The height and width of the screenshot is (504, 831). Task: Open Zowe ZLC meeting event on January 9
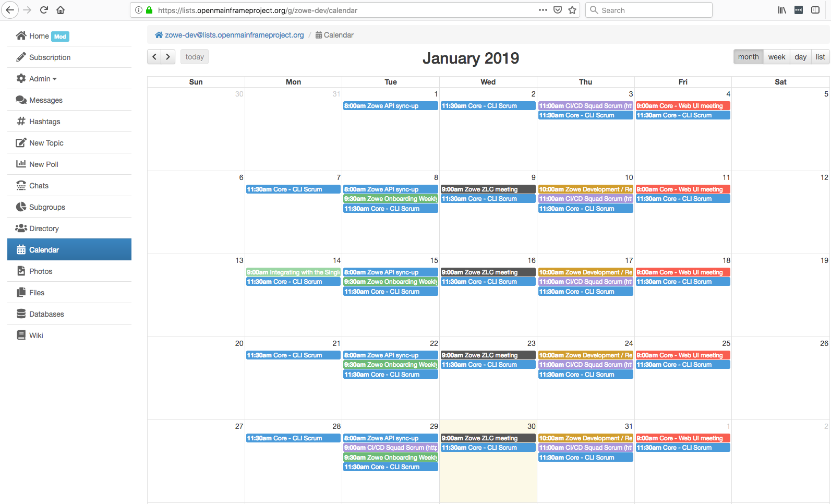tap(488, 189)
